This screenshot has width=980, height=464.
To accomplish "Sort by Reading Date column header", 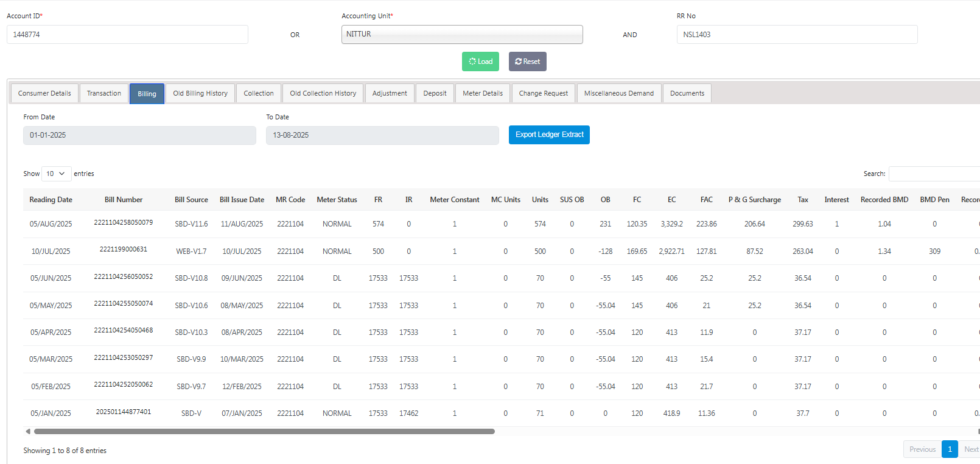I will (51, 200).
